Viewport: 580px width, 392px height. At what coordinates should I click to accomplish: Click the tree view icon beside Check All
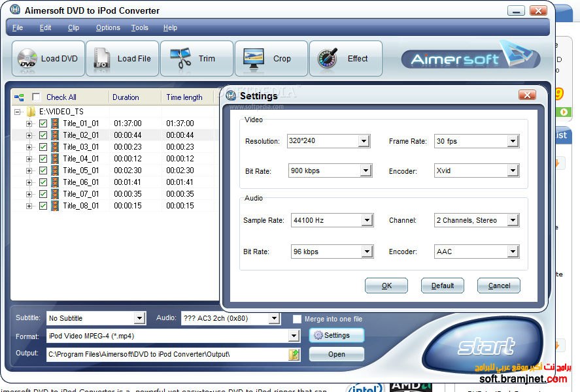(19, 97)
